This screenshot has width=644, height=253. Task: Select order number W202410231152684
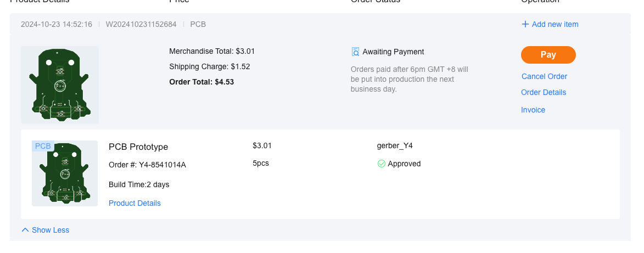(x=141, y=24)
